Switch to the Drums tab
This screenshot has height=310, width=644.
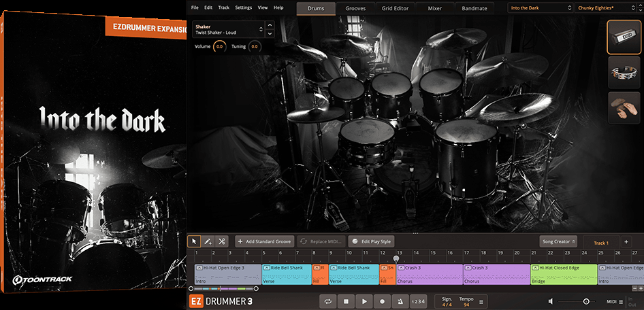coord(316,8)
